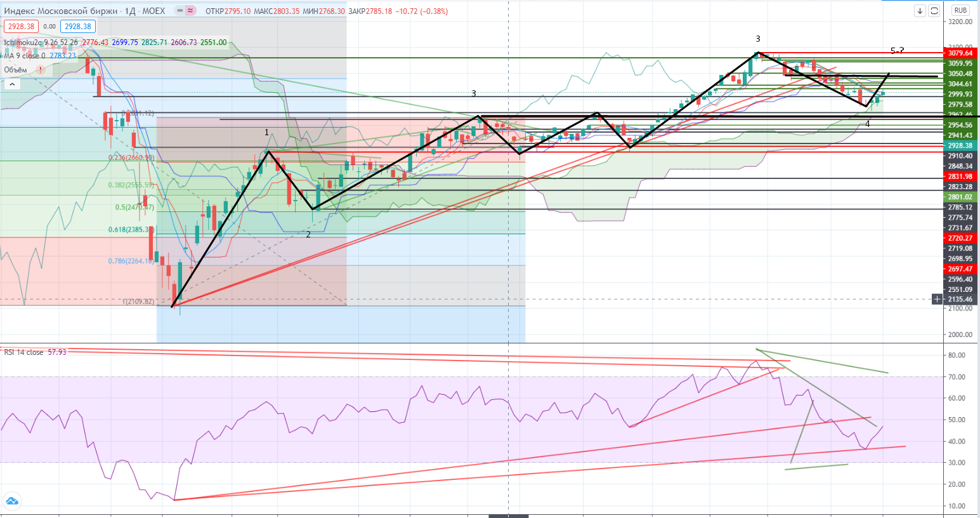Click the ЗАКР close value 2785.18
The height and width of the screenshot is (518, 980).
379,11
